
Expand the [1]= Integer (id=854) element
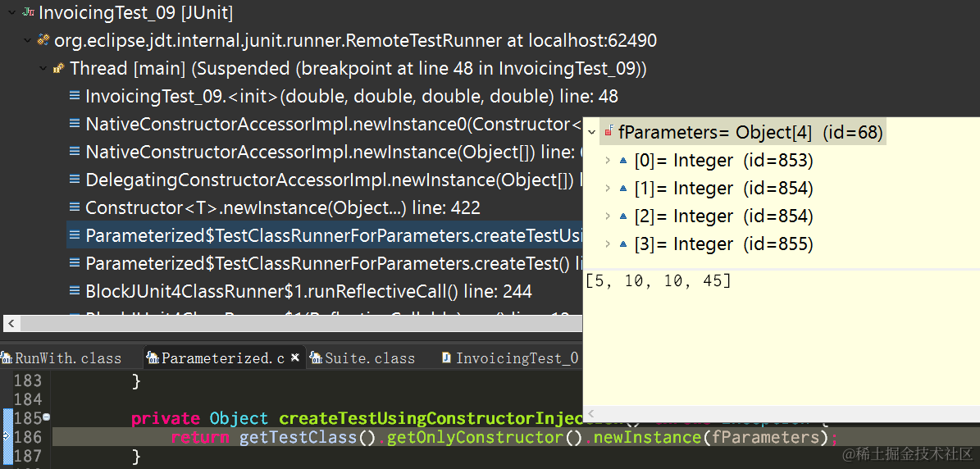[x=607, y=188]
